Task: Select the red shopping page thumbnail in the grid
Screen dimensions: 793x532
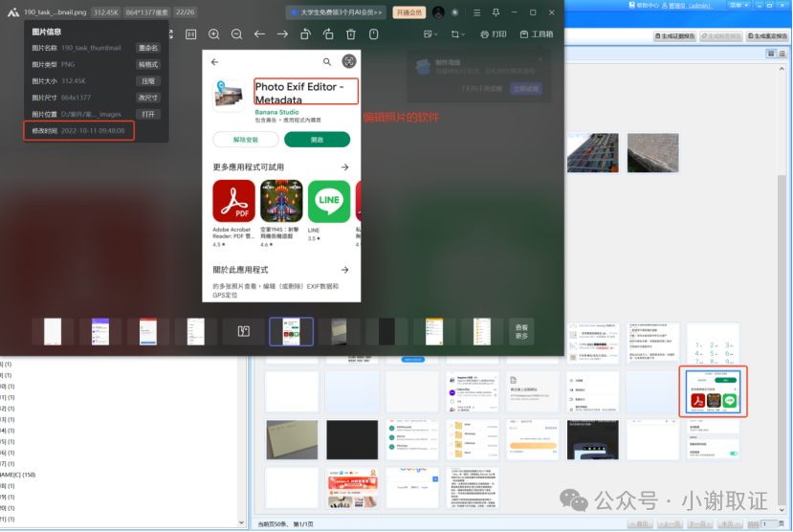Action: 352,488
